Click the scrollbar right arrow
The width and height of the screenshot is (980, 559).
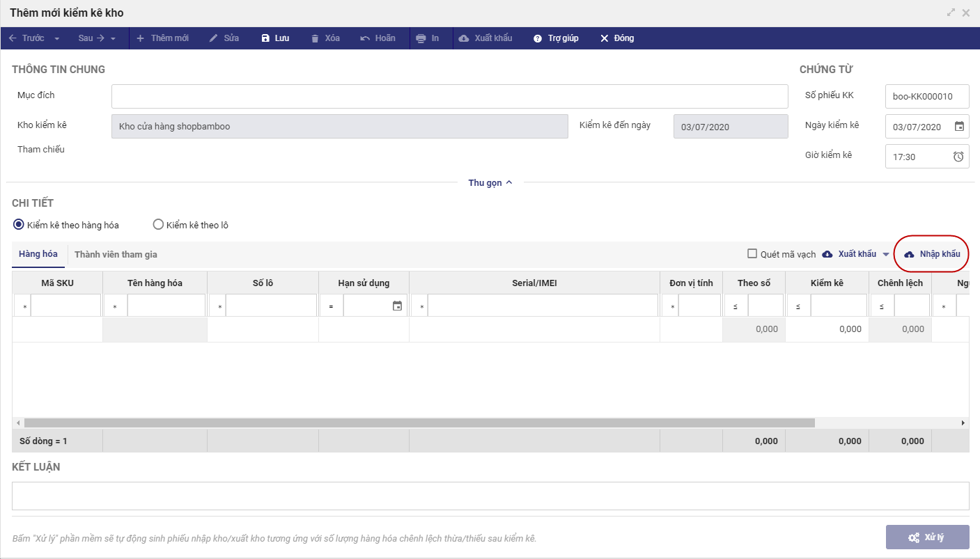pyautogui.click(x=963, y=423)
